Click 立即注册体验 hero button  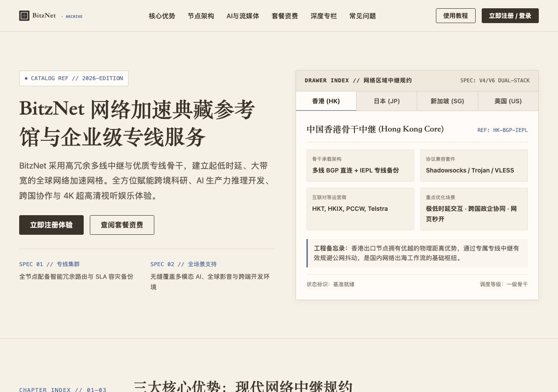[x=51, y=225]
